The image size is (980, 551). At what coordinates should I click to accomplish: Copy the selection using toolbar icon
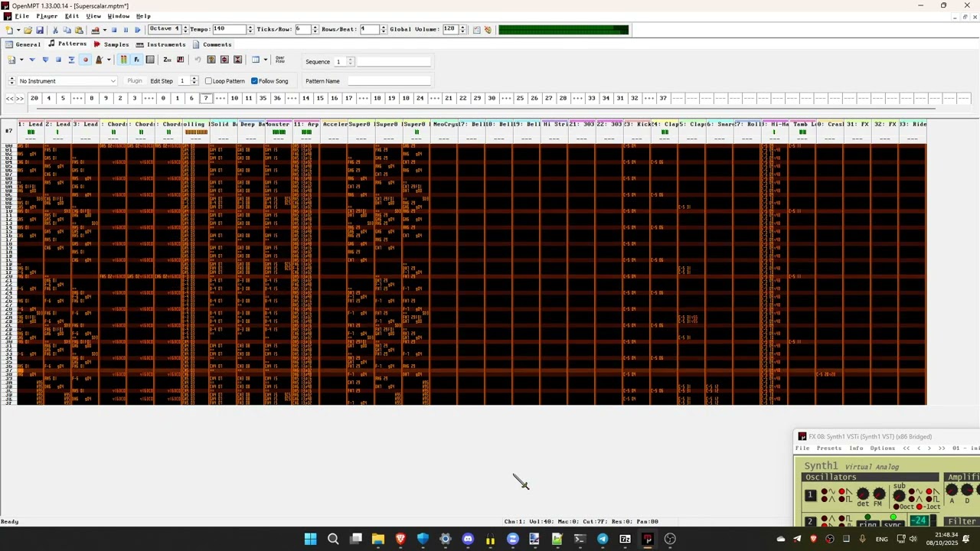pos(67,30)
